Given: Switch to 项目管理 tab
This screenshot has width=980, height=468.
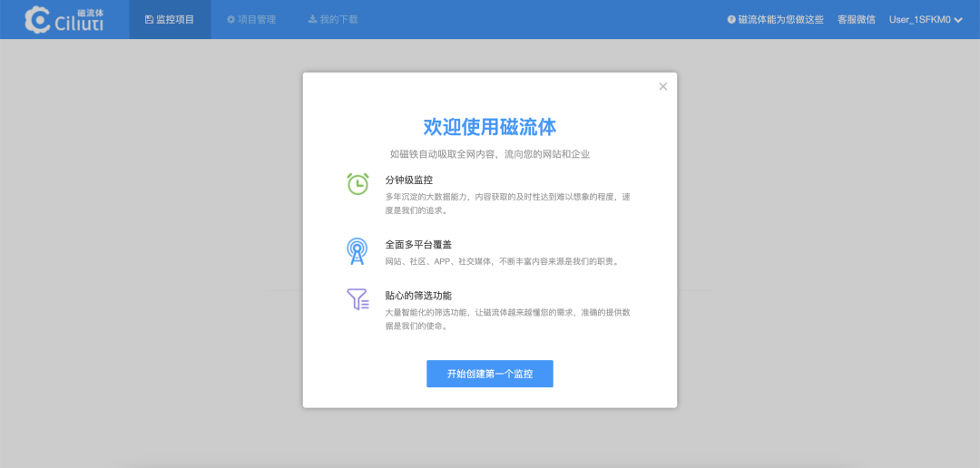Looking at the screenshot, I should (251, 19).
